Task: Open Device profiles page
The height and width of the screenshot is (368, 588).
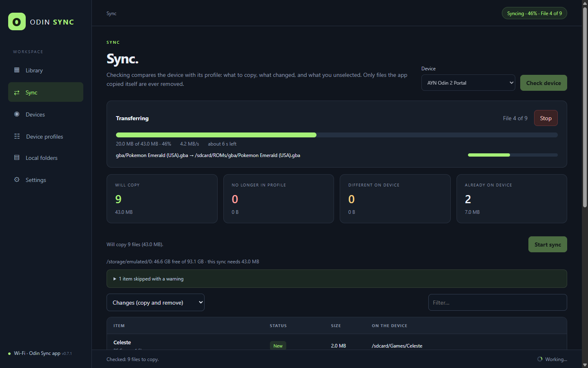Action: tap(46, 137)
